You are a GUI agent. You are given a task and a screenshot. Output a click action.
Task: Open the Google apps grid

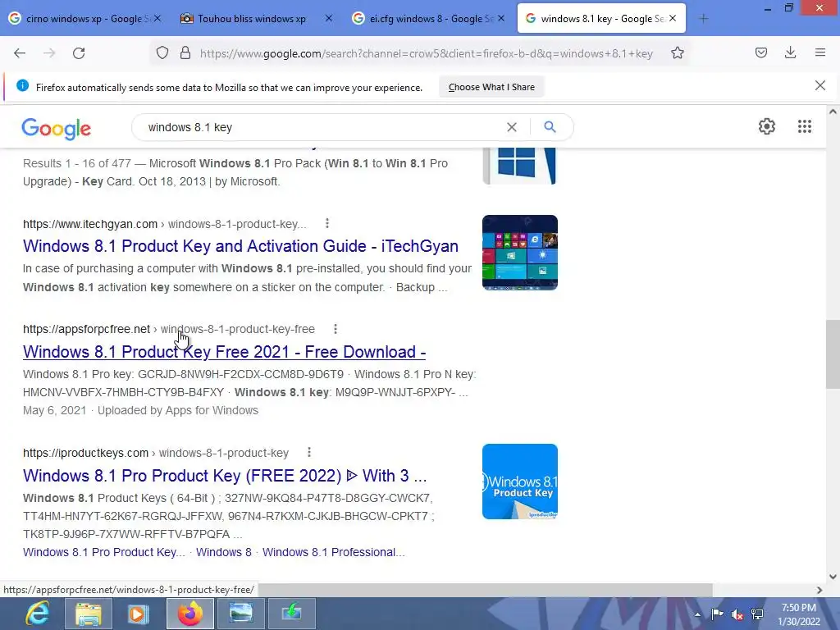[804, 126]
